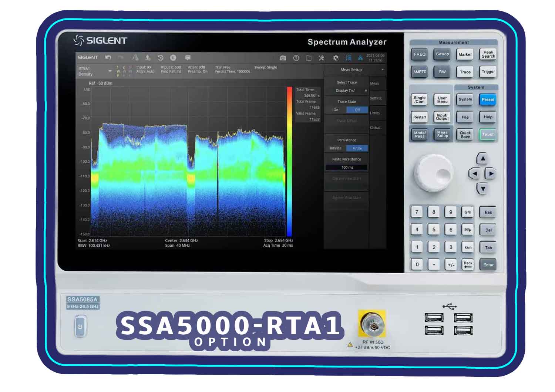Tap the greyed-out redo arrow icon
Image resolution: width=555 pixels, height=392 pixels.
[x=121, y=58]
